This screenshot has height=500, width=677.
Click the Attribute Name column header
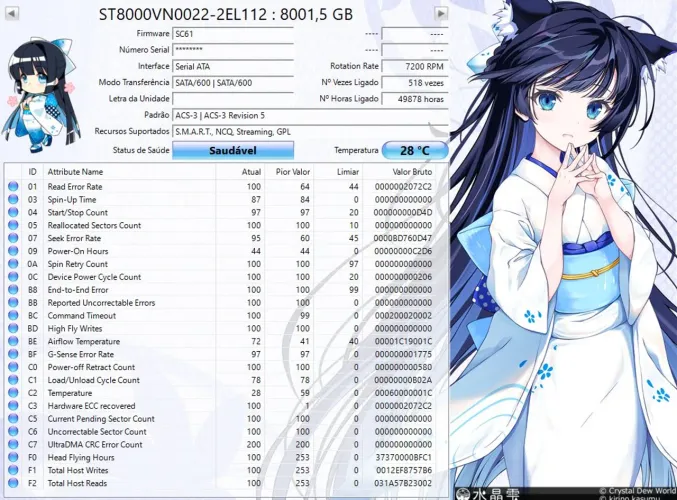click(x=130, y=172)
